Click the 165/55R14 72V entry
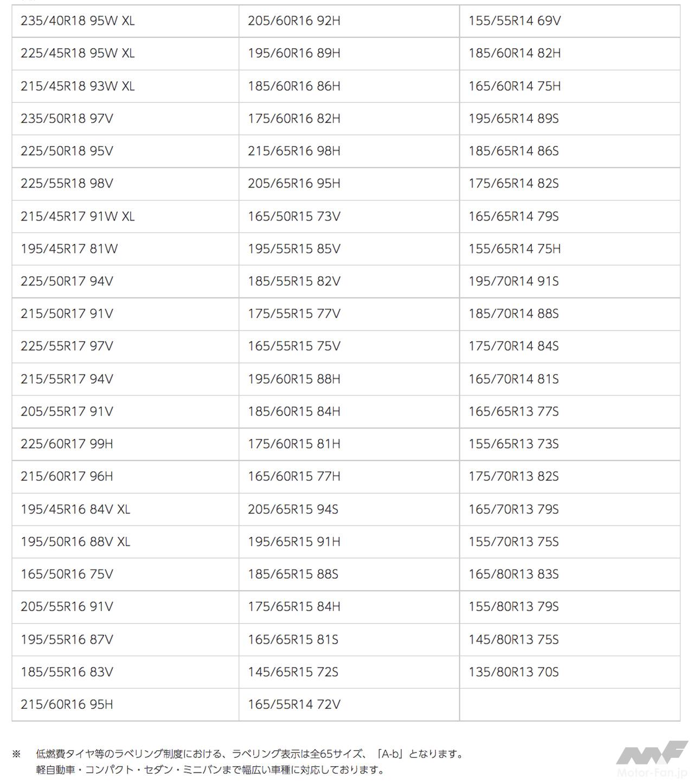 (x=294, y=705)
